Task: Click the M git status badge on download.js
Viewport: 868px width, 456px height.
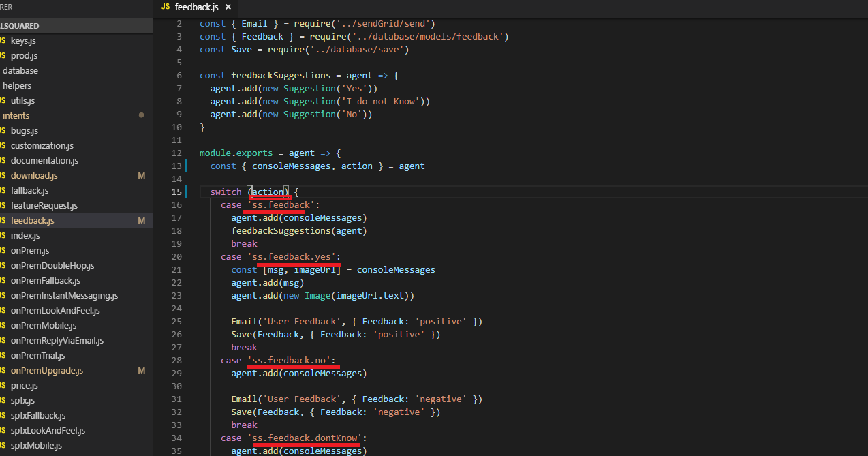Action: pos(141,176)
